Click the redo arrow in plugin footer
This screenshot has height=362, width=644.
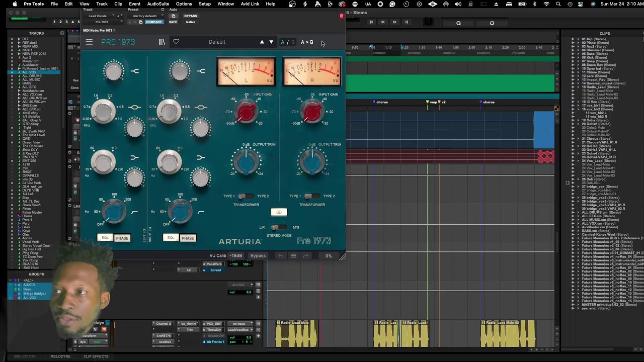[x=305, y=255]
